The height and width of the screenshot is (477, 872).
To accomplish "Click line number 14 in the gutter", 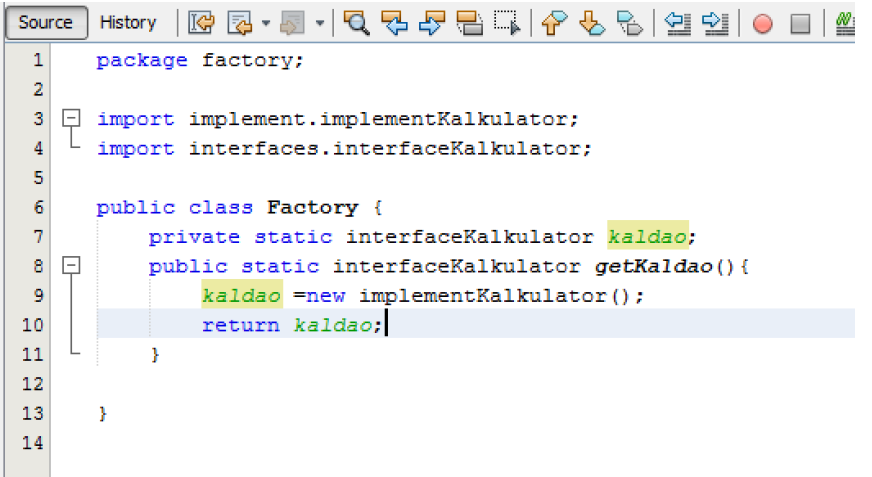I will tap(32, 443).
